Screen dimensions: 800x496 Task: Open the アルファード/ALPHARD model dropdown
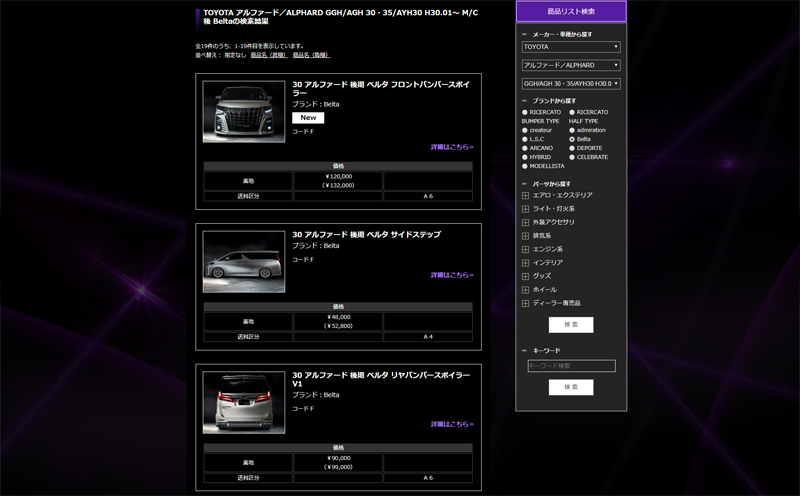coord(571,65)
